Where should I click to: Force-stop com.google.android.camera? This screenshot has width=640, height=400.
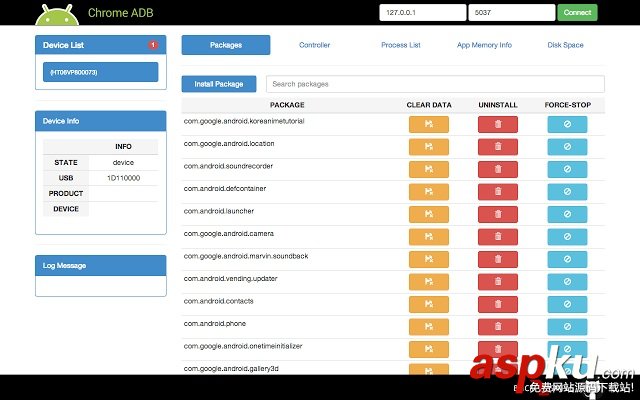pyautogui.click(x=567, y=236)
